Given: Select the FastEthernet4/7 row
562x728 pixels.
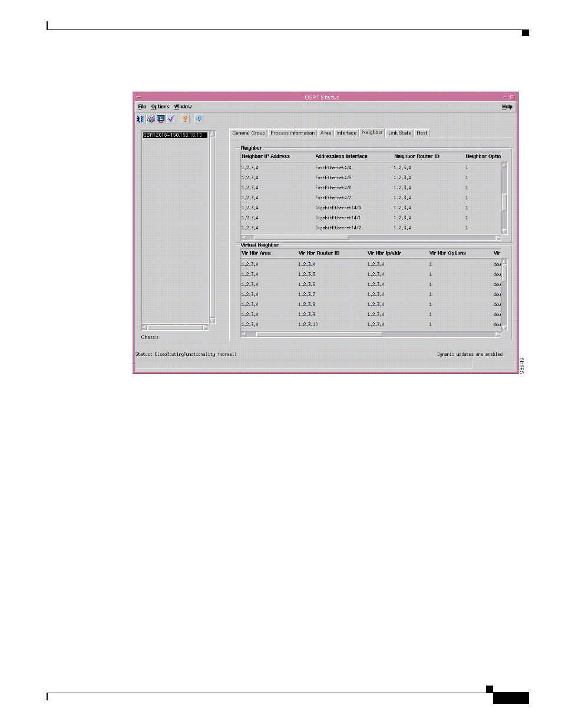Looking at the screenshot, I should pos(371,197).
